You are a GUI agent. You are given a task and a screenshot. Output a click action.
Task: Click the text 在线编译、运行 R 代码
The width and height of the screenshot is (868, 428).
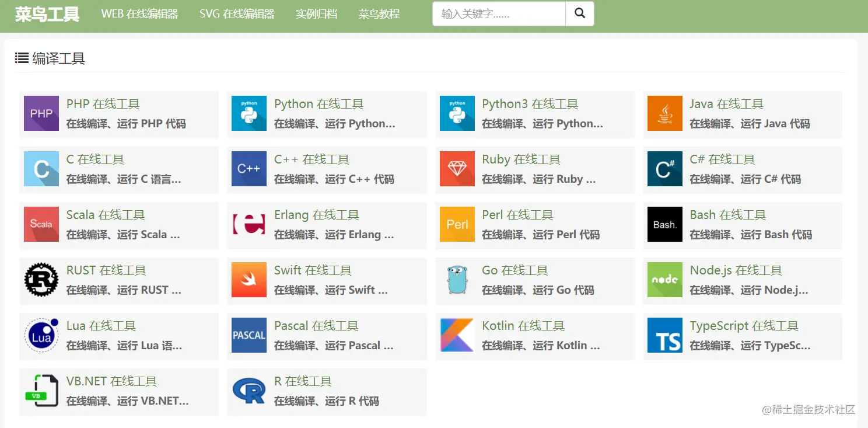click(x=327, y=401)
